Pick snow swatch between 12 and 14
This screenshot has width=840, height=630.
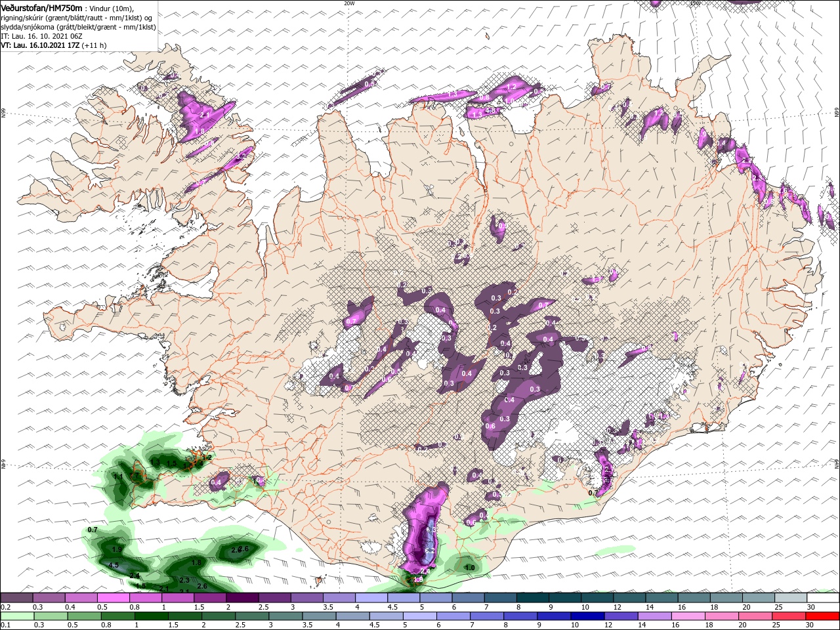630,598
